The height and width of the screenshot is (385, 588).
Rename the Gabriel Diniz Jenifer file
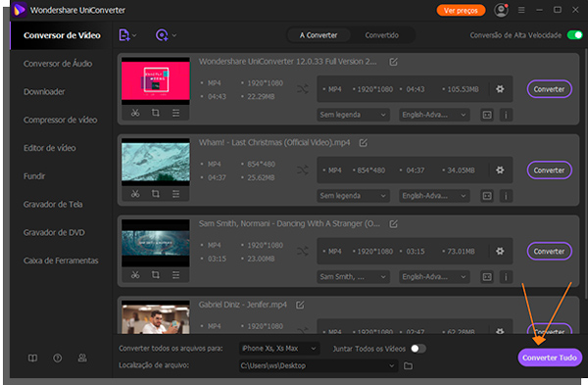300,305
